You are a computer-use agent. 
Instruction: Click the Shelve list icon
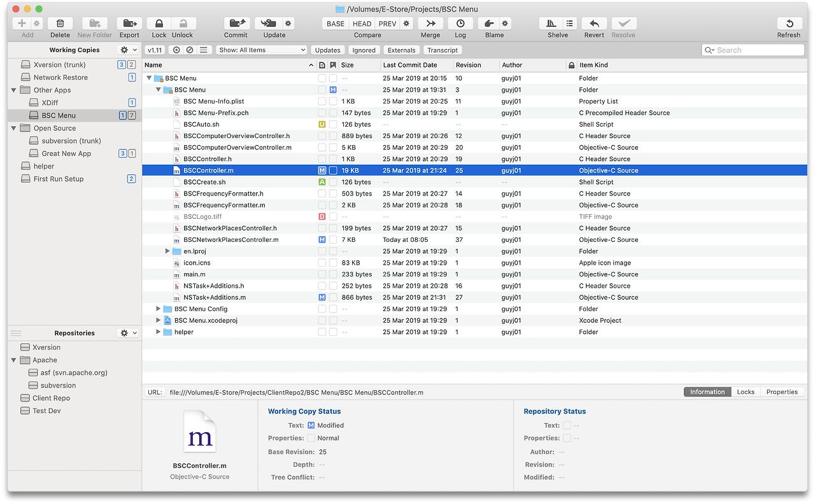click(x=569, y=24)
